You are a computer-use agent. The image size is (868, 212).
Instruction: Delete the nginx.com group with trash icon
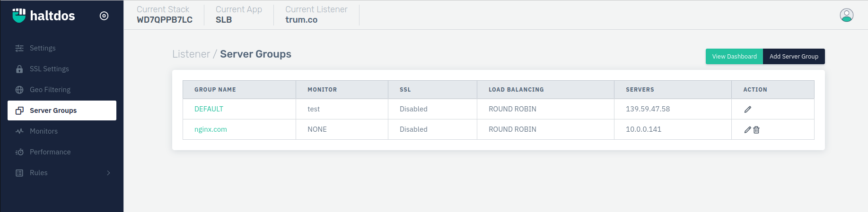756,129
